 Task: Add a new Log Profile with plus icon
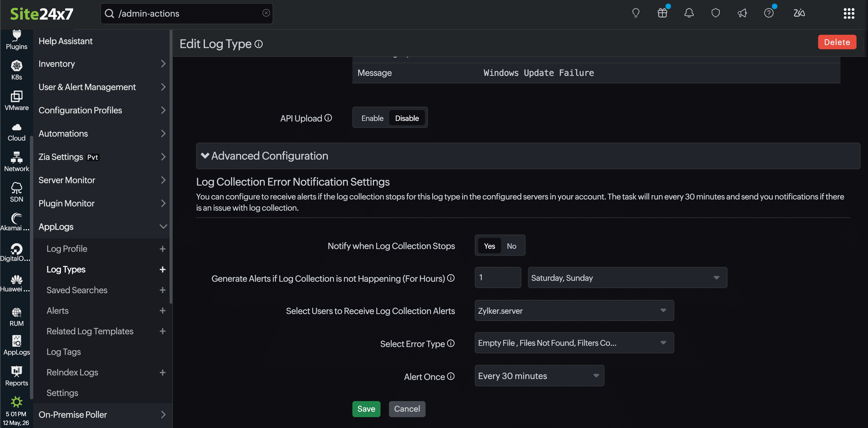(162, 249)
